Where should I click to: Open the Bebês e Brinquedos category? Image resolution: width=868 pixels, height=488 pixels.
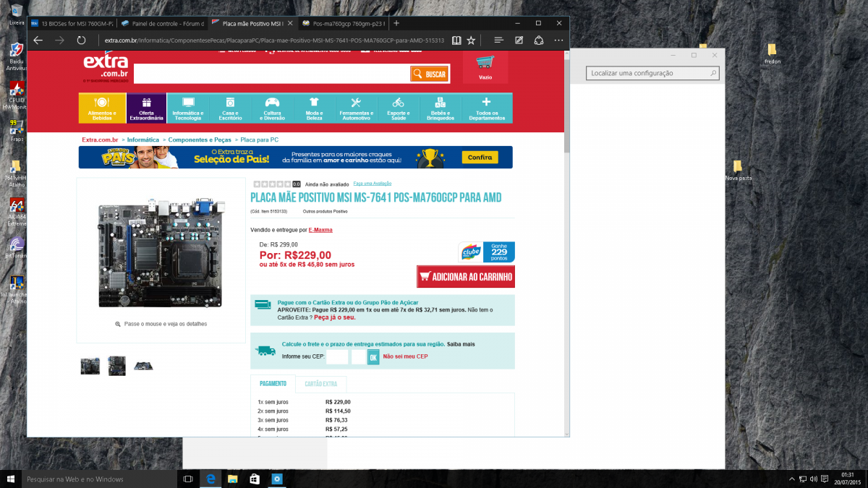(440, 108)
